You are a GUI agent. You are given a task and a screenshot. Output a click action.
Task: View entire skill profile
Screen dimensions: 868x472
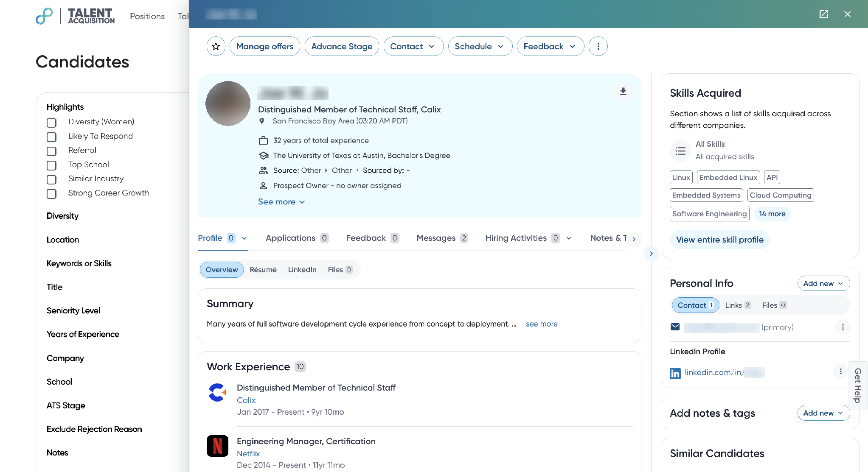coord(719,240)
